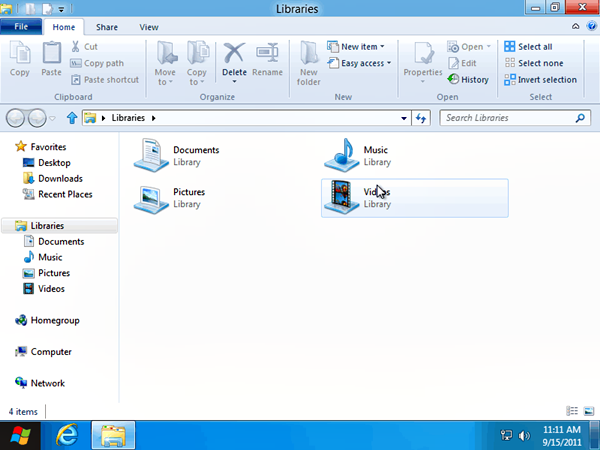Click the History icon button

tap(469, 80)
